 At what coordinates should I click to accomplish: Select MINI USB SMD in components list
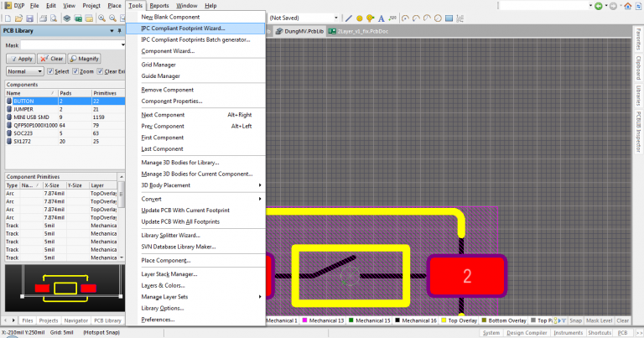32,117
